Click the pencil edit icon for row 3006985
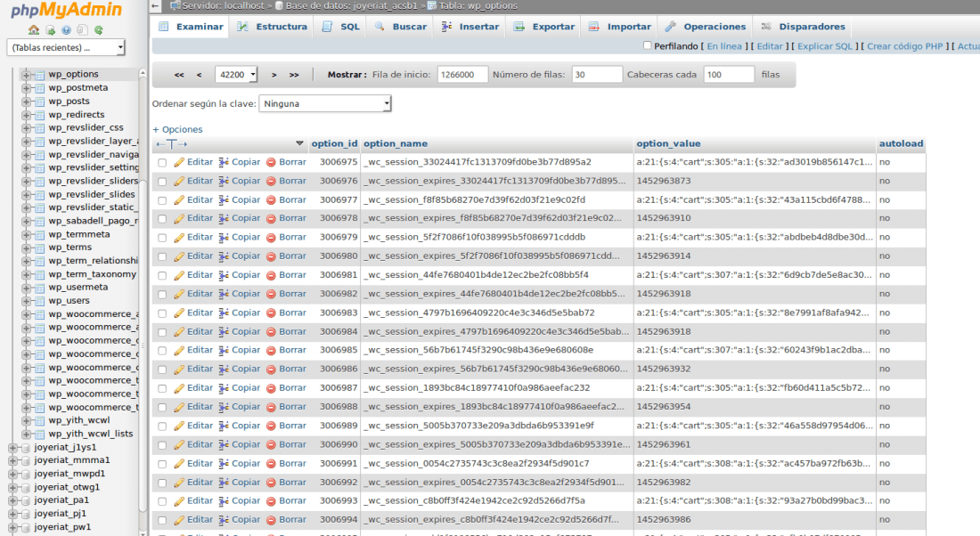 [179, 351]
